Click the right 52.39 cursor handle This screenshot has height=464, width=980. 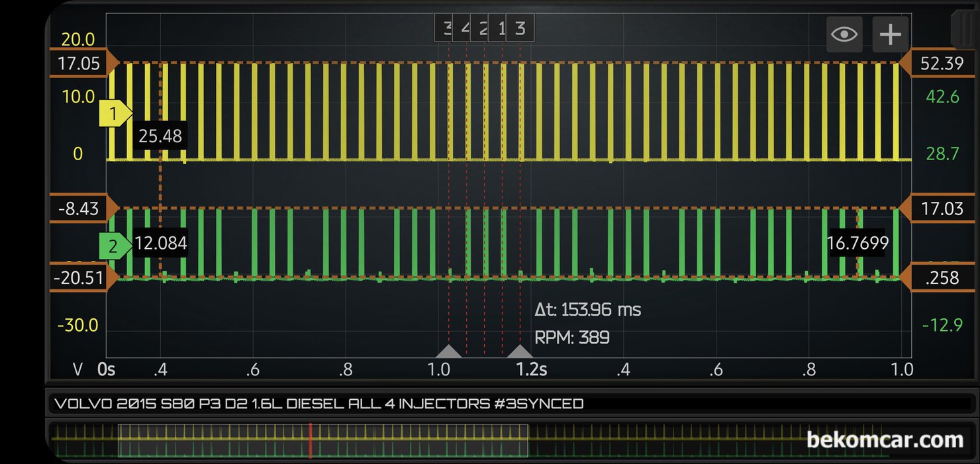pyautogui.click(x=940, y=63)
